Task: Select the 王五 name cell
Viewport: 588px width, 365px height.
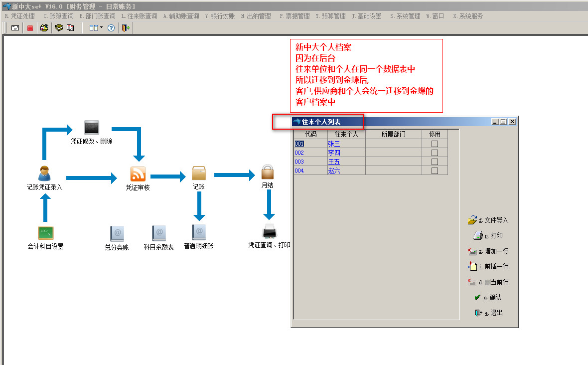Action: click(346, 162)
